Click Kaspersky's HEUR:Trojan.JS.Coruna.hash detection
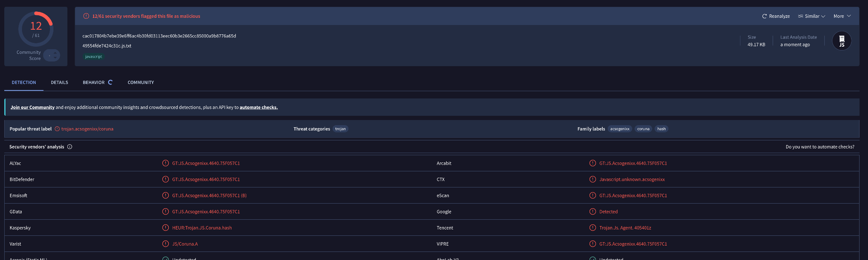Screen dimensions: 868x260 tap(202, 228)
